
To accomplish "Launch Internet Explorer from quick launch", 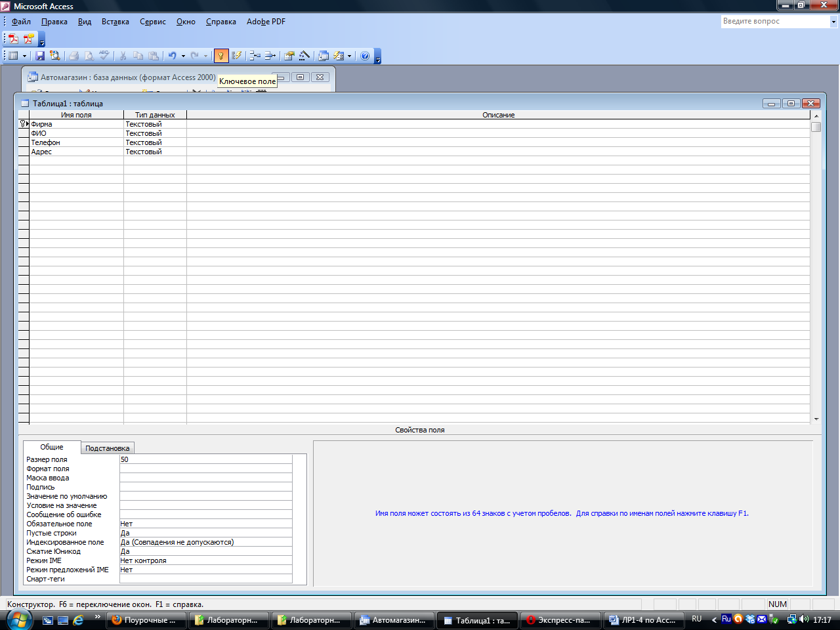I will click(x=78, y=619).
